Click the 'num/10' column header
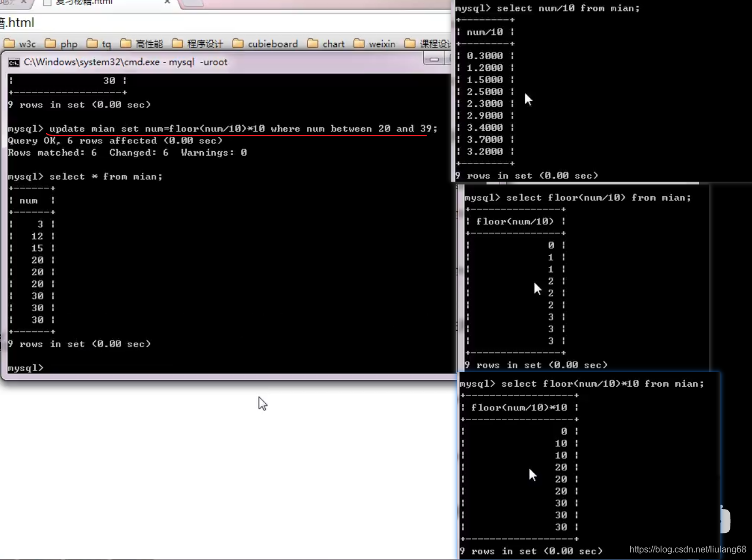This screenshot has height=560, width=752. click(485, 32)
